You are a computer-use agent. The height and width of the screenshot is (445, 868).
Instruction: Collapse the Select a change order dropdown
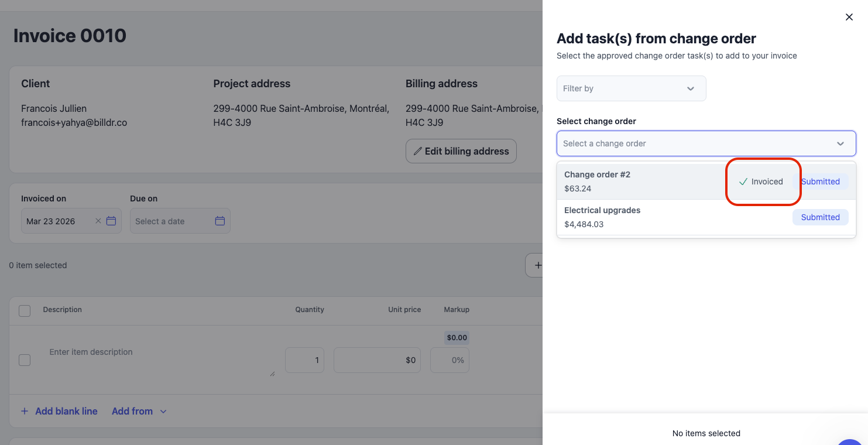point(840,143)
